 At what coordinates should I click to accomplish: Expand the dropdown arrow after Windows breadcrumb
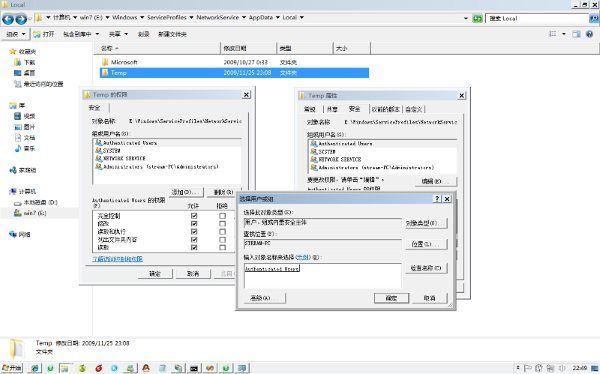[x=142, y=18]
